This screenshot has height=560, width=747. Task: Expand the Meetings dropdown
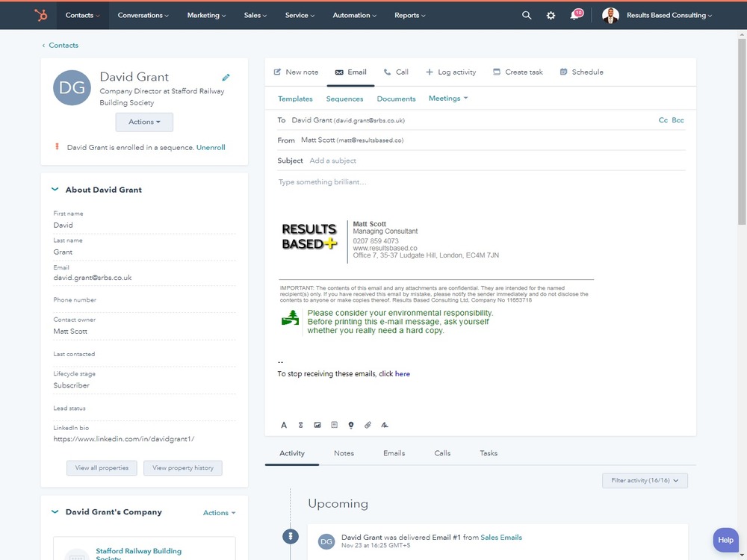click(448, 98)
